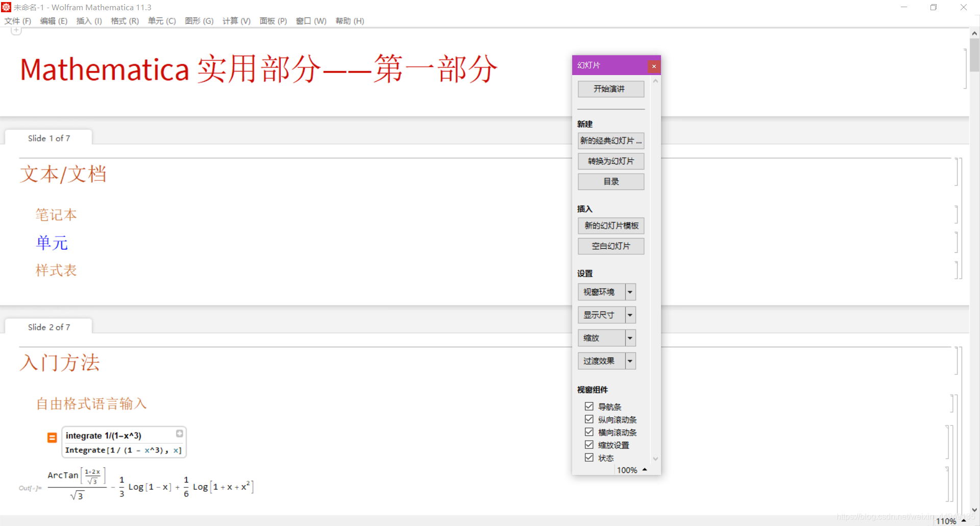This screenshot has height=526, width=980.
Task: Select the Slide 1 of 7 tab
Action: 48,138
